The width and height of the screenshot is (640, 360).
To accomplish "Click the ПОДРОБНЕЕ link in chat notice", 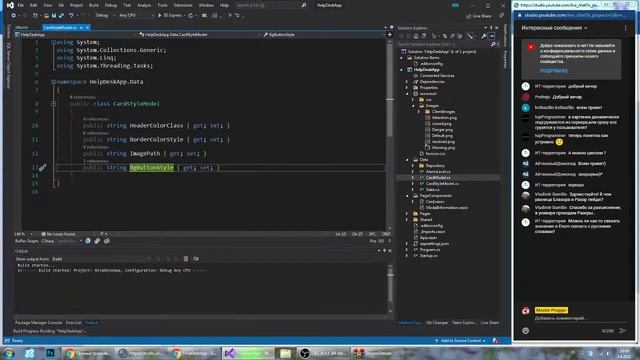I will [554, 71].
